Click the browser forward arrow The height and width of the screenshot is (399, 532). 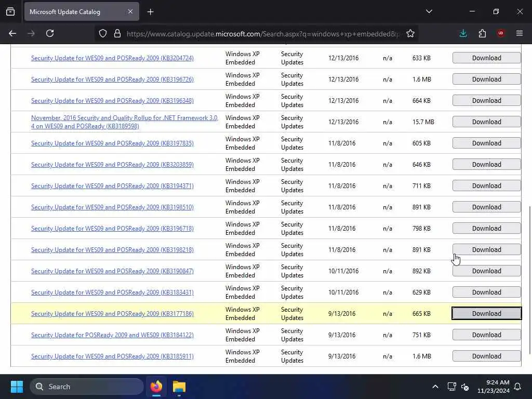pos(31,33)
